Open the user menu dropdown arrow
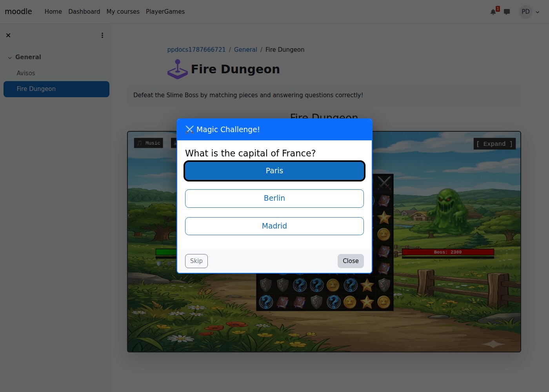The height and width of the screenshot is (392, 549). (538, 12)
